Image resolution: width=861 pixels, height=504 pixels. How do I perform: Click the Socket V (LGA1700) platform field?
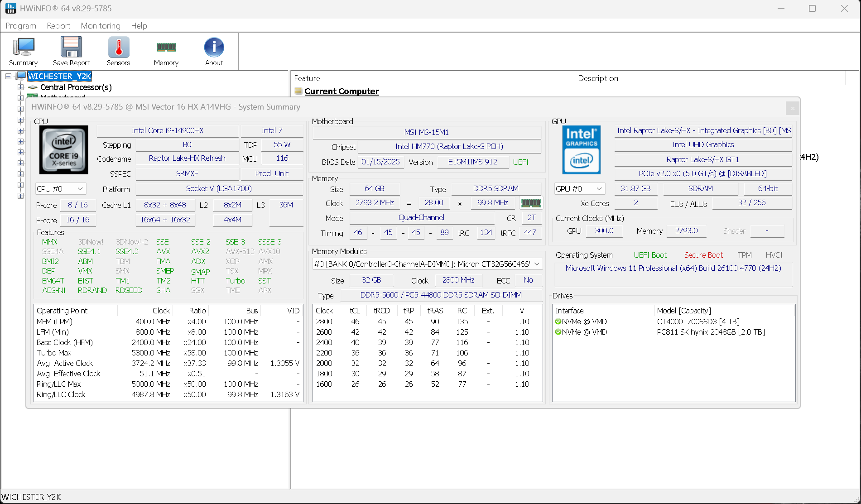point(219,188)
